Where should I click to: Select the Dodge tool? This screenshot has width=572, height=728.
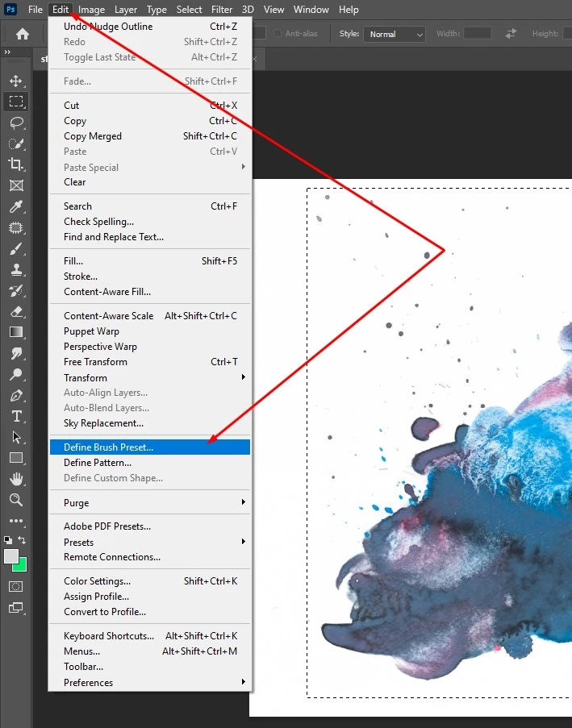[x=16, y=374]
